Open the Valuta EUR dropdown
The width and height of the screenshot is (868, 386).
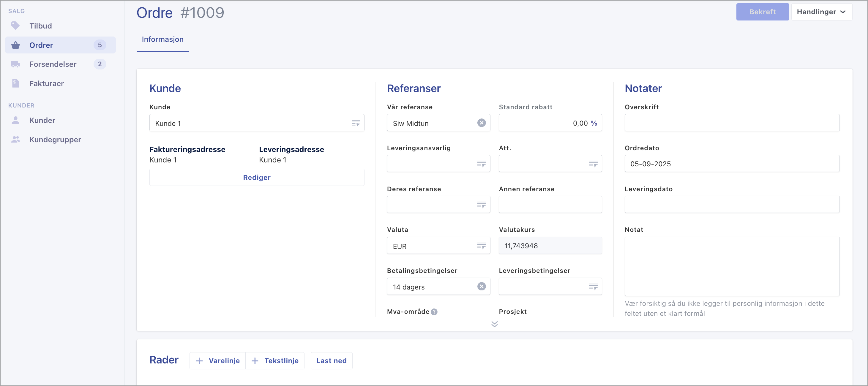482,246
